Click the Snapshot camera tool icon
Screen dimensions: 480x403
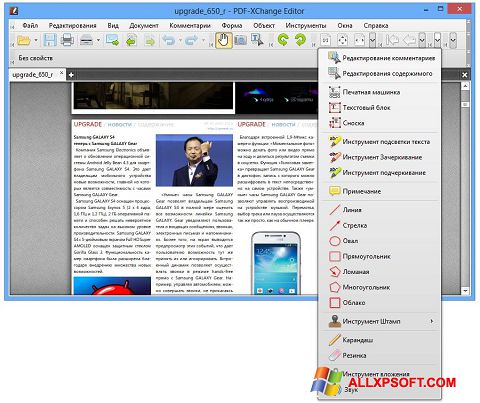click(x=240, y=41)
